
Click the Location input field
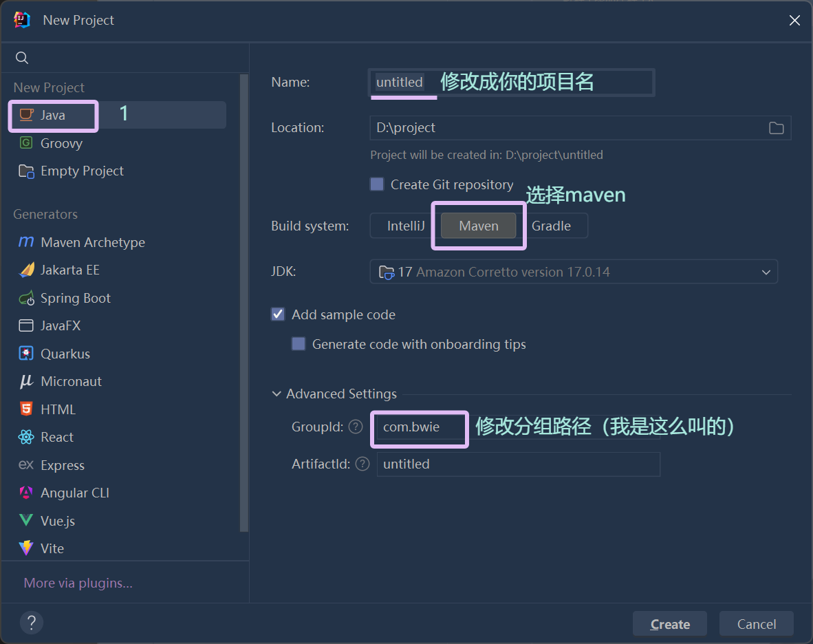point(581,127)
